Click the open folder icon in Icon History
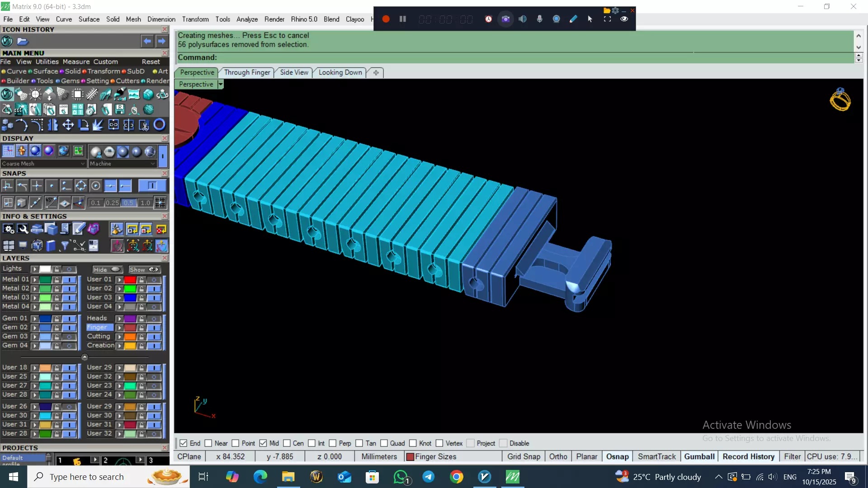Image resolution: width=868 pixels, height=488 pixels. (x=23, y=42)
